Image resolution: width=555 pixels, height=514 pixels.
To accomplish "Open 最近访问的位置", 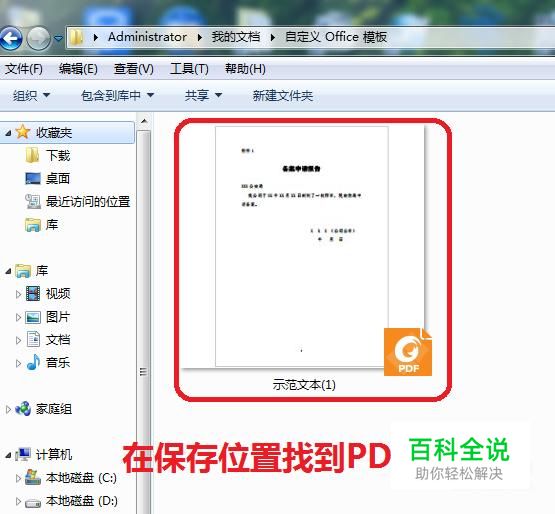I will [88, 201].
